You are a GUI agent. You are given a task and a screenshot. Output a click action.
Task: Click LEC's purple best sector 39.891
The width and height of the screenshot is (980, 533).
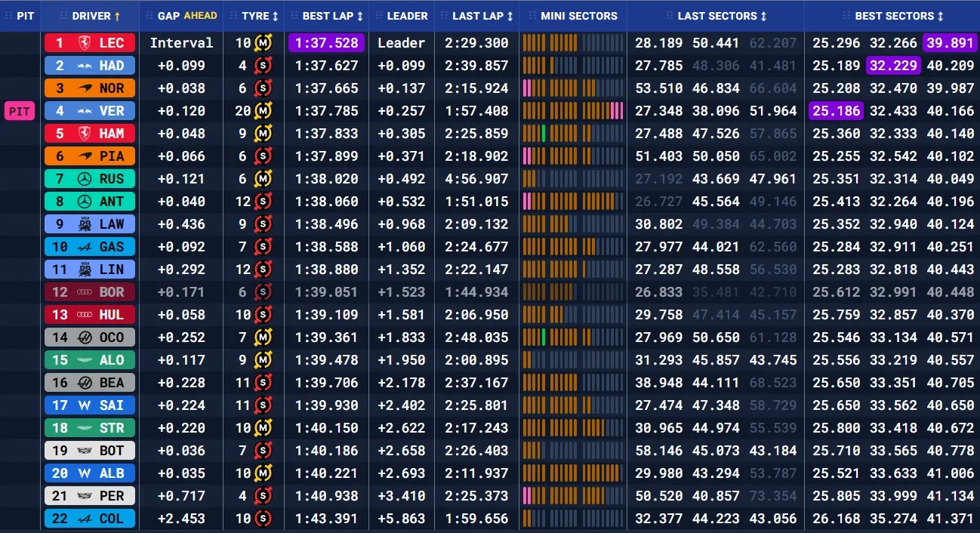pyautogui.click(x=950, y=43)
